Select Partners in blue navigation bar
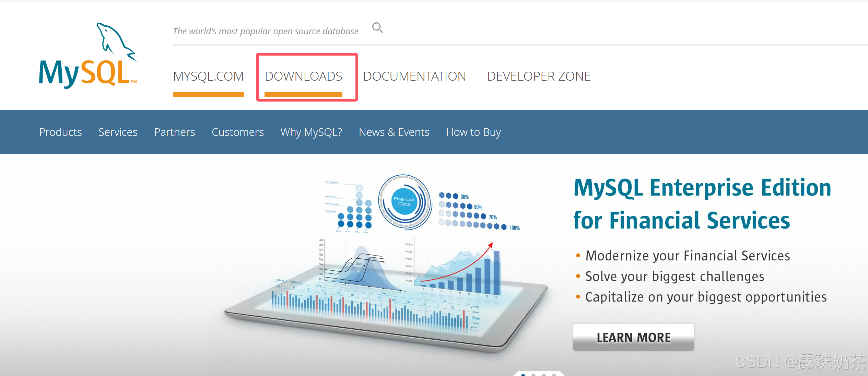Viewport: 868px width, 376px height. [174, 132]
